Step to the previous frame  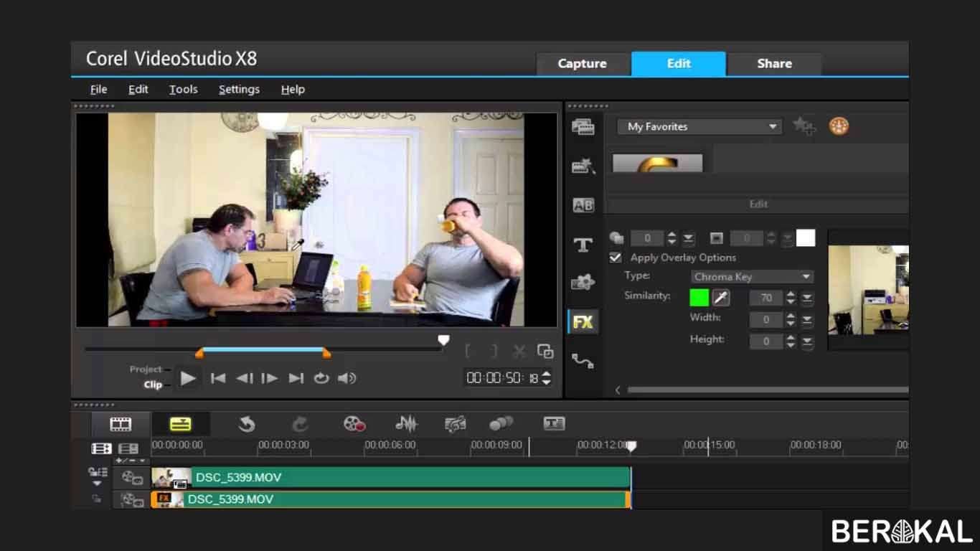[244, 378]
